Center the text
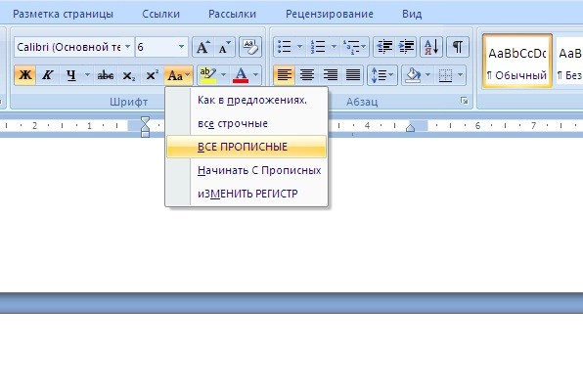The height and width of the screenshot is (392, 583). click(307, 75)
